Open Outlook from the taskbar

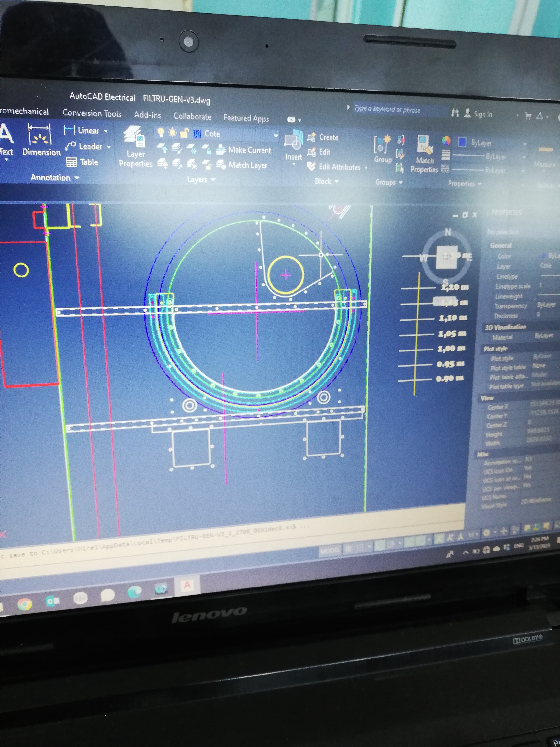[x=52, y=601]
